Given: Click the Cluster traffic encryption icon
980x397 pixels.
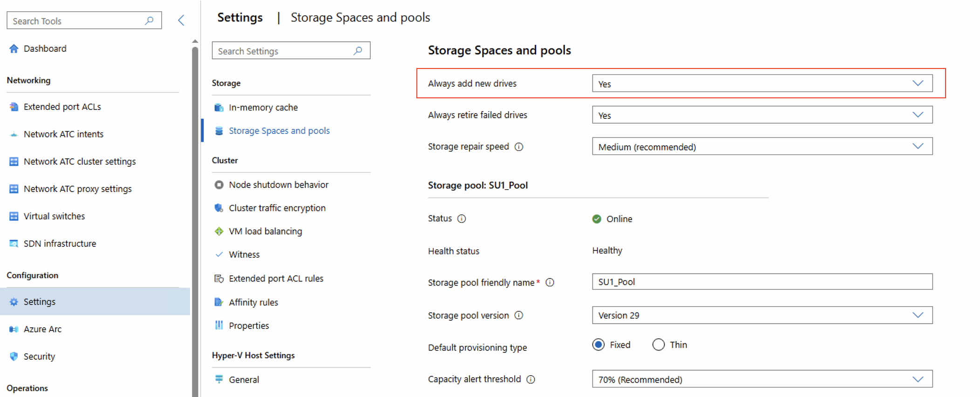Looking at the screenshot, I should pos(219,208).
